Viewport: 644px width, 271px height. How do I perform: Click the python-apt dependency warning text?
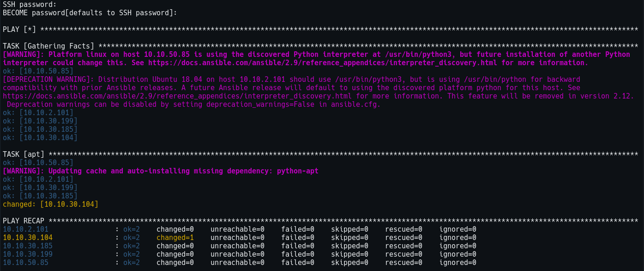pyautogui.click(x=161, y=171)
